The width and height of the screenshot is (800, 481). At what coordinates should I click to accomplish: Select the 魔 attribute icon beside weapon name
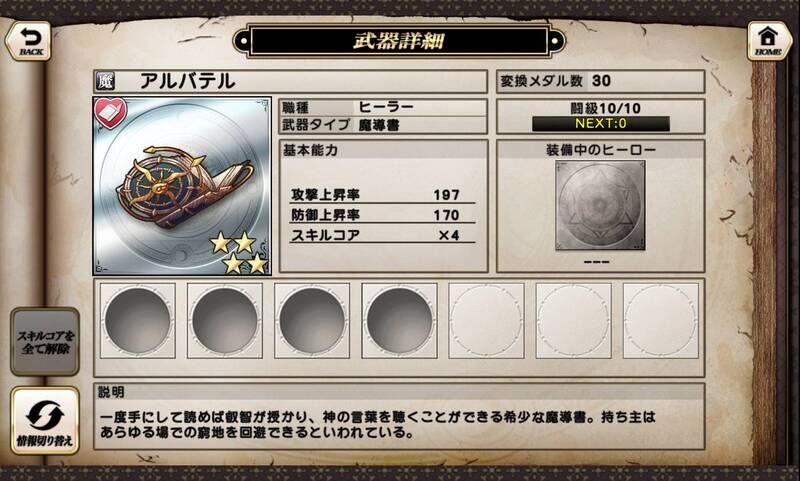(105, 81)
